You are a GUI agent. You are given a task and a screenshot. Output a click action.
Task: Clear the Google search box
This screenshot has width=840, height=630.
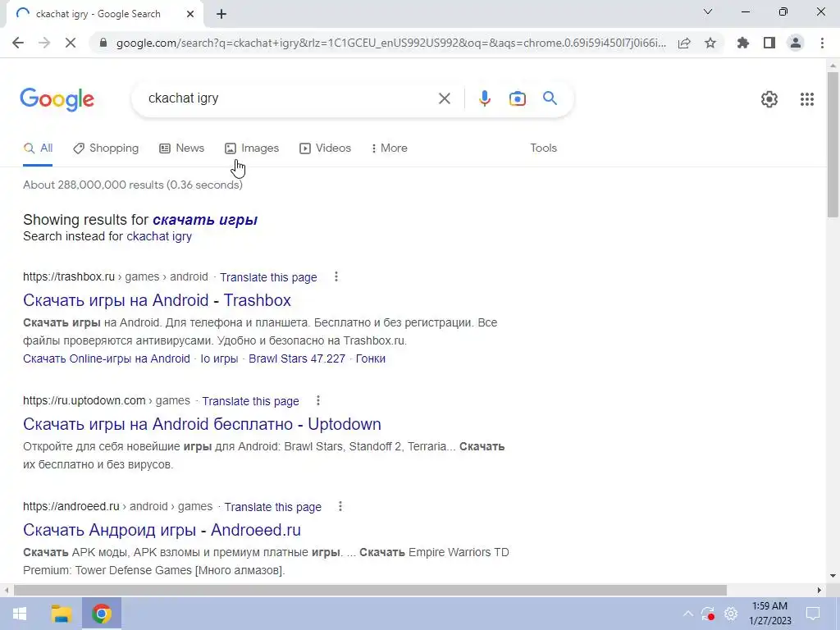(444, 98)
